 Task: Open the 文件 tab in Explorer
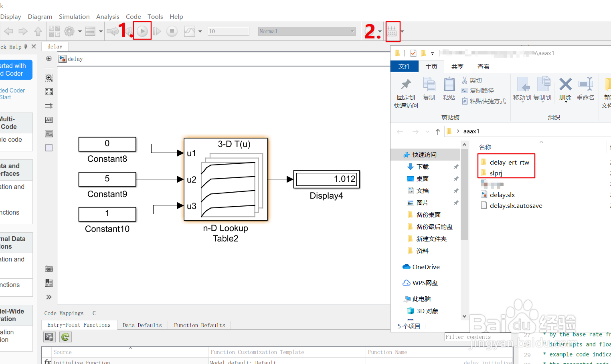click(x=405, y=66)
